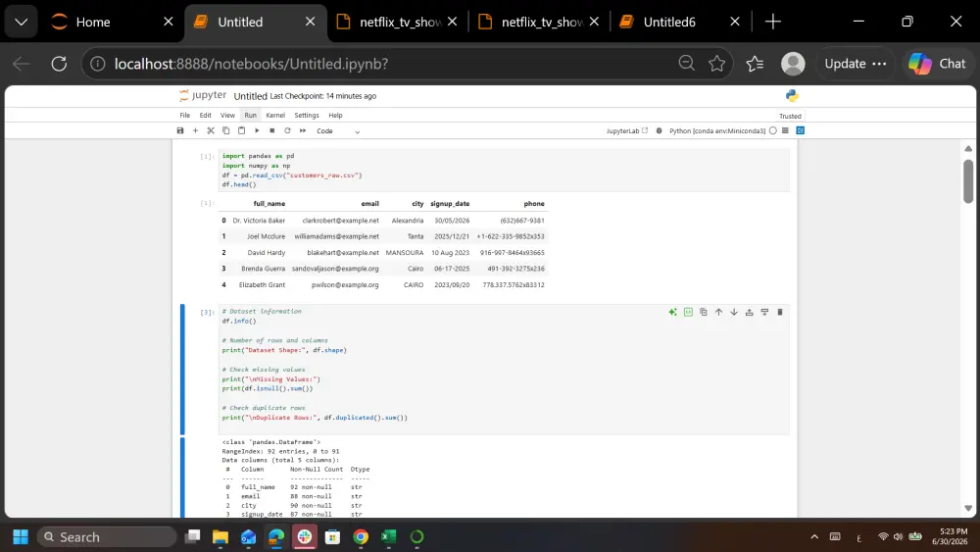Interrupt the kernel with the stop icon
The image size is (980, 552).
271,130
